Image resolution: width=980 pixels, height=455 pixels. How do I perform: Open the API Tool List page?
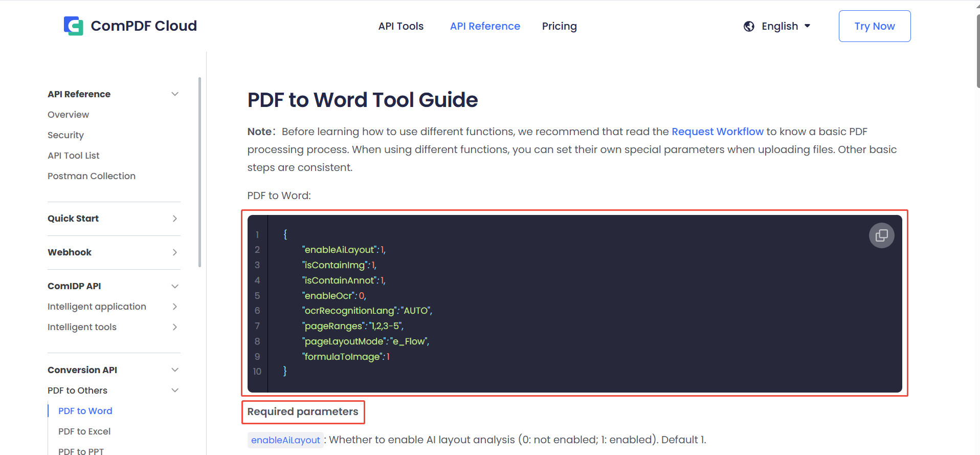pyautogui.click(x=73, y=156)
